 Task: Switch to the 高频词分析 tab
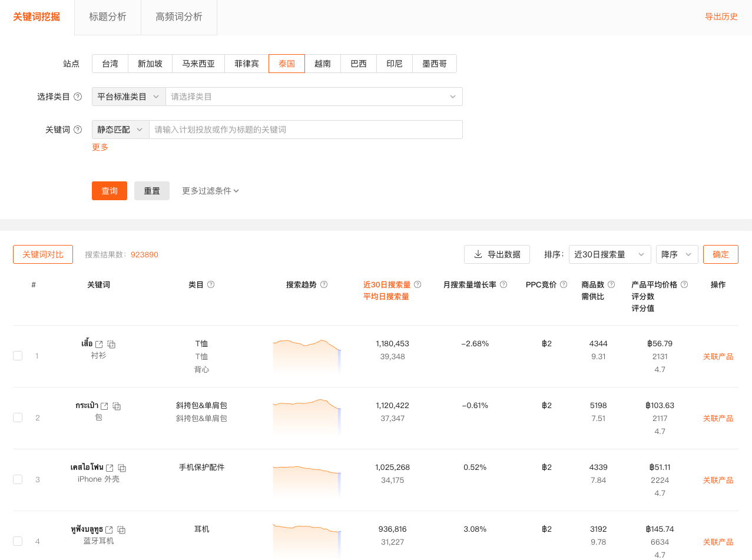[x=179, y=17]
